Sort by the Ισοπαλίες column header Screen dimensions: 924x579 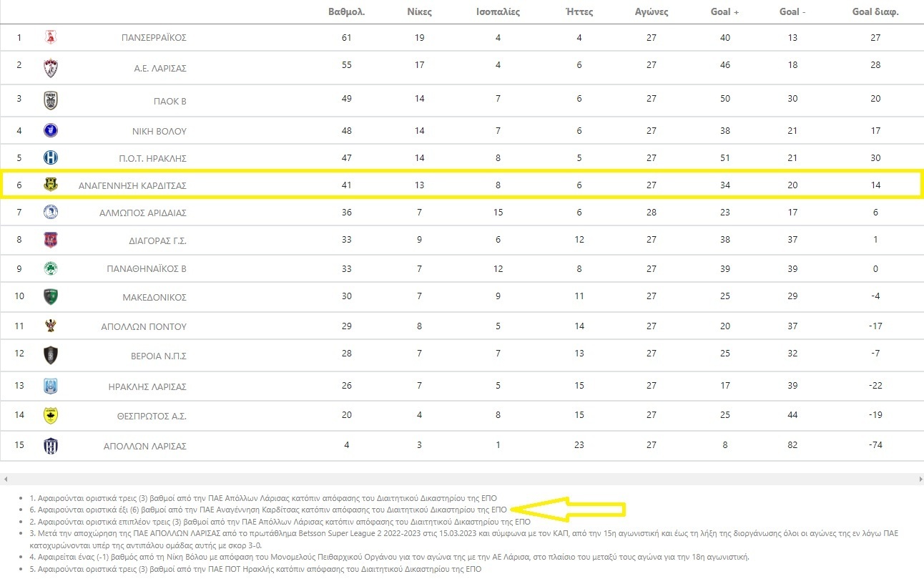pyautogui.click(x=498, y=12)
